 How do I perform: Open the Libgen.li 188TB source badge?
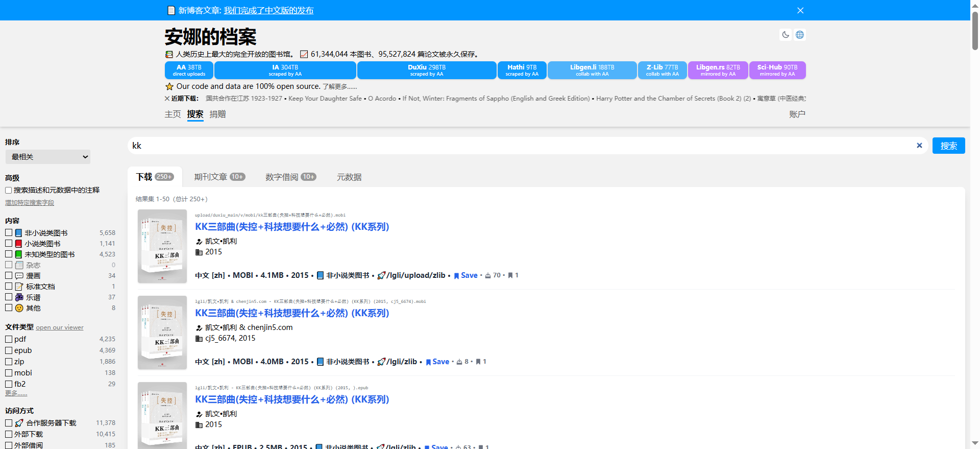pyautogui.click(x=592, y=70)
